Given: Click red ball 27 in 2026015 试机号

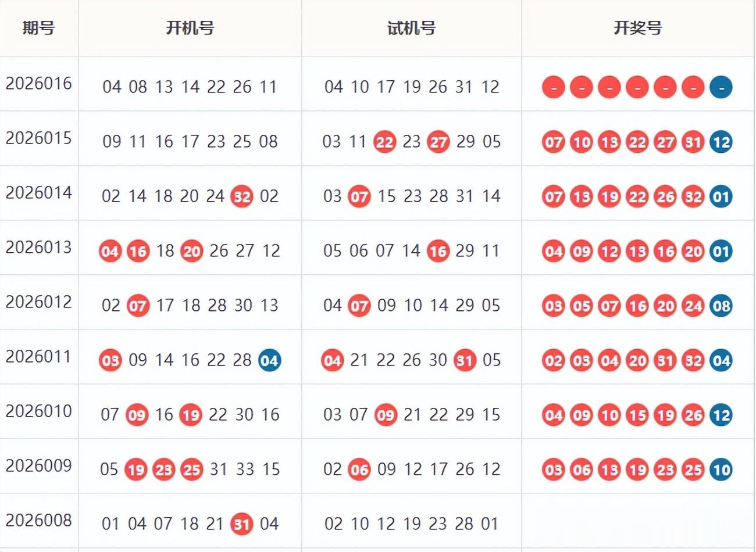Looking at the screenshot, I should pyautogui.click(x=438, y=142).
